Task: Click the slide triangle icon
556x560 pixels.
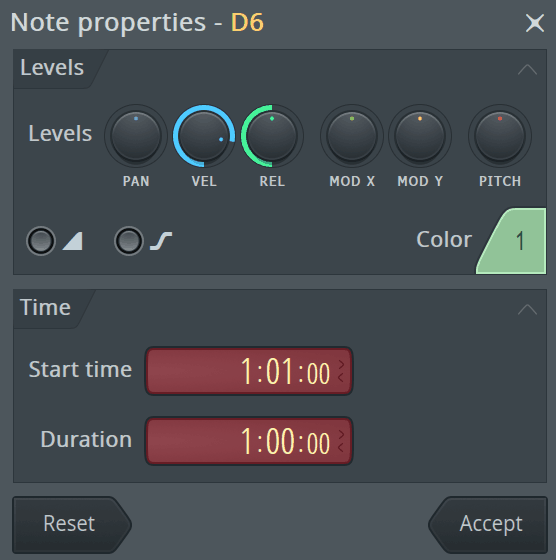Action: 73,241
